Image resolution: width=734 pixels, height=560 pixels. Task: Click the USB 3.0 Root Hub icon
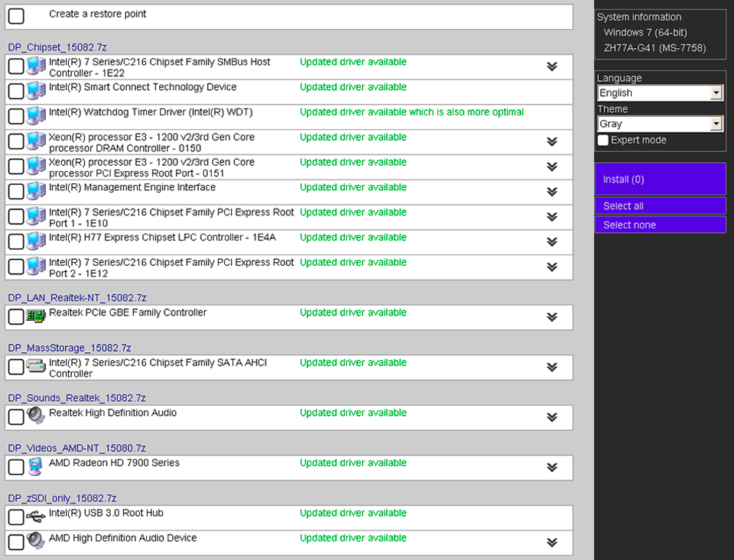coord(36,516)
